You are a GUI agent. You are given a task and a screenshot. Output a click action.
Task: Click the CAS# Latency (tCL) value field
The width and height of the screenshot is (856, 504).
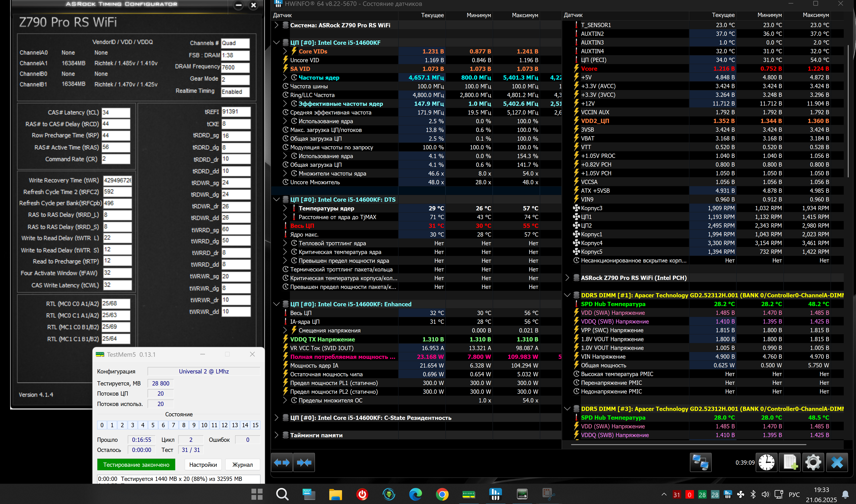point(116,112)
